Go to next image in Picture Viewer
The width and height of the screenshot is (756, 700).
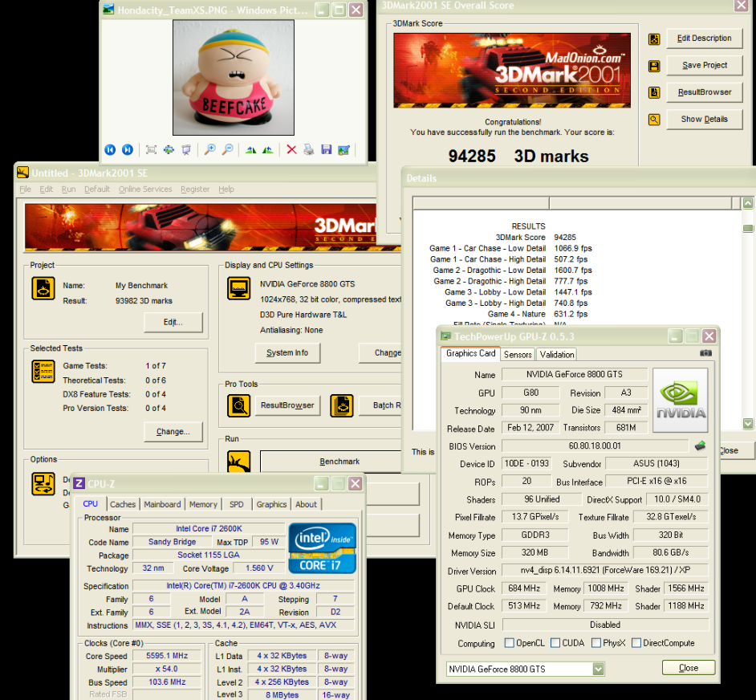[x=128, y=149]
